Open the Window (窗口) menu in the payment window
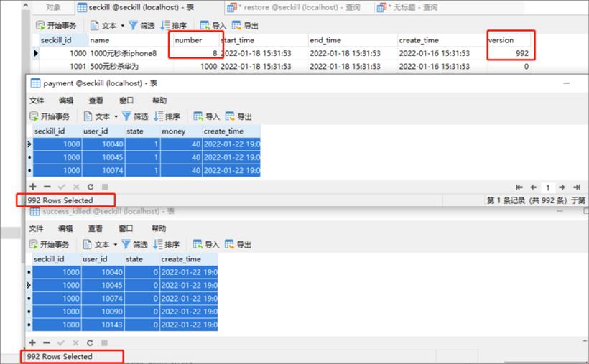The height and width of the screenshot is (364, 589). (x=126, y=101)
